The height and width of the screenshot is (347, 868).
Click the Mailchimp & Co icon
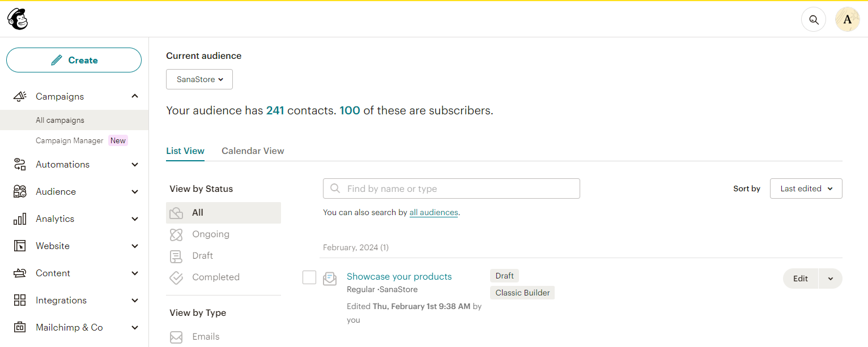coord(20,327)
